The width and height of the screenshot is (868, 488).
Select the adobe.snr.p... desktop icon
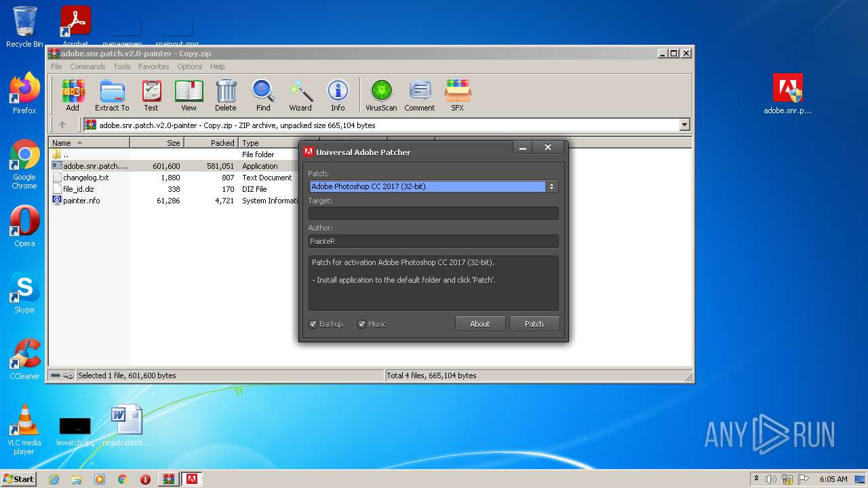coord(787,94)
